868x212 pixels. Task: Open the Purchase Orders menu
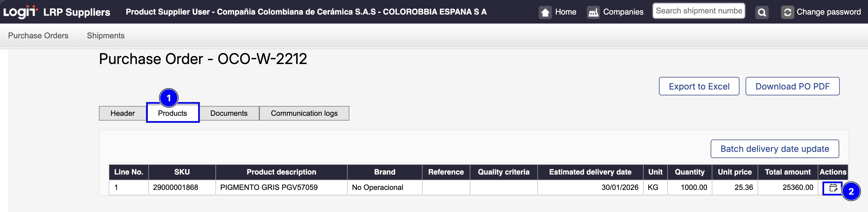point(38,36)
